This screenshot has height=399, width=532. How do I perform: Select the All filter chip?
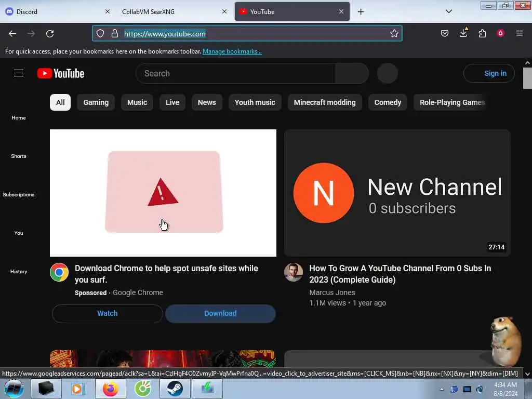(x=60, y=102)
